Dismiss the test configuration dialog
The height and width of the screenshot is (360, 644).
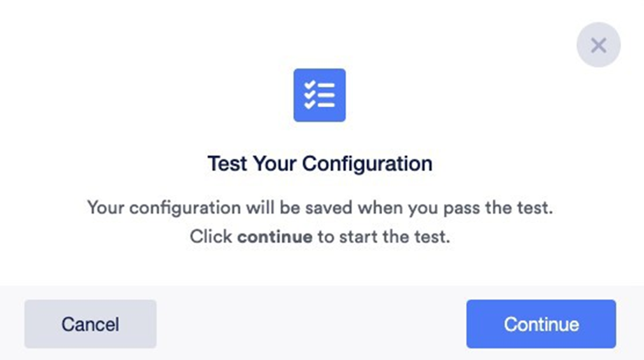point(598,45)
